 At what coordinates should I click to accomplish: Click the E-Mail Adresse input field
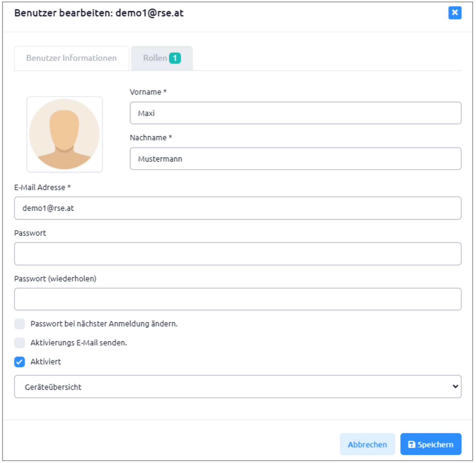point(238,208)
